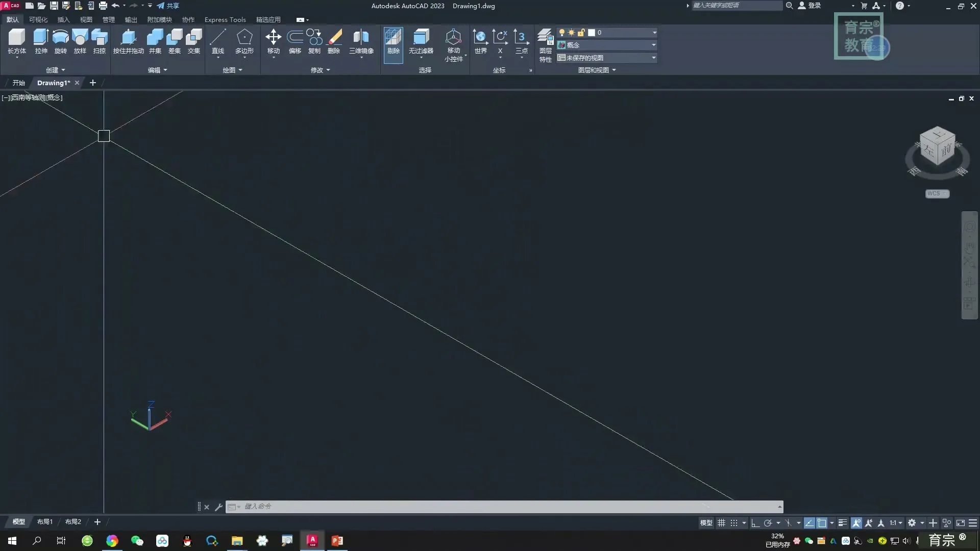Open the 概念 visual style dropdown
The height and width of the screenshot is (551, 980).
tap(653, 45)
